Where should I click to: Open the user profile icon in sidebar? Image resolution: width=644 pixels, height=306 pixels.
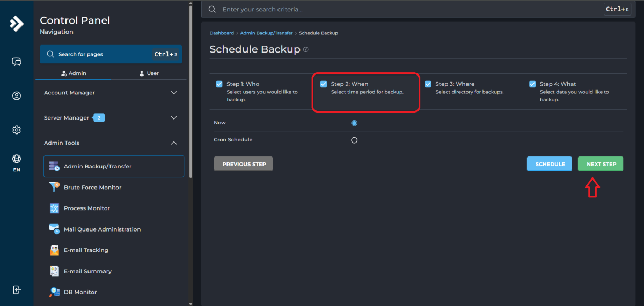pos(17,96)
